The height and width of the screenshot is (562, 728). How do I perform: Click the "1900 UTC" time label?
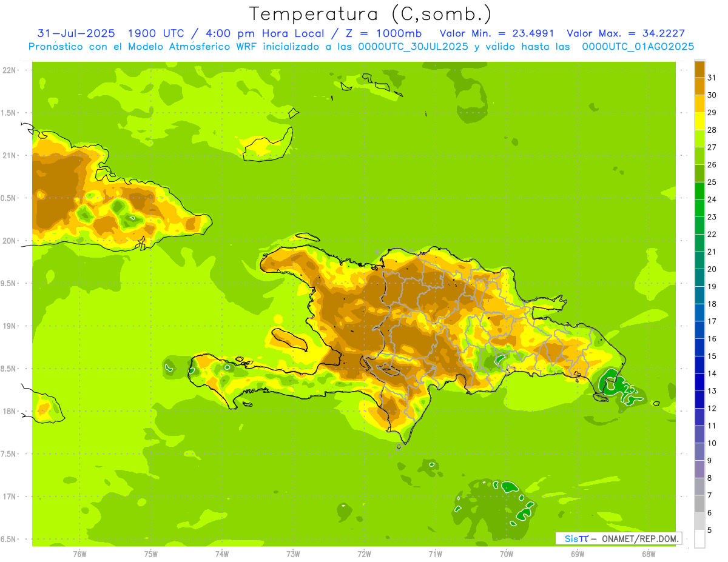point(155,33)
